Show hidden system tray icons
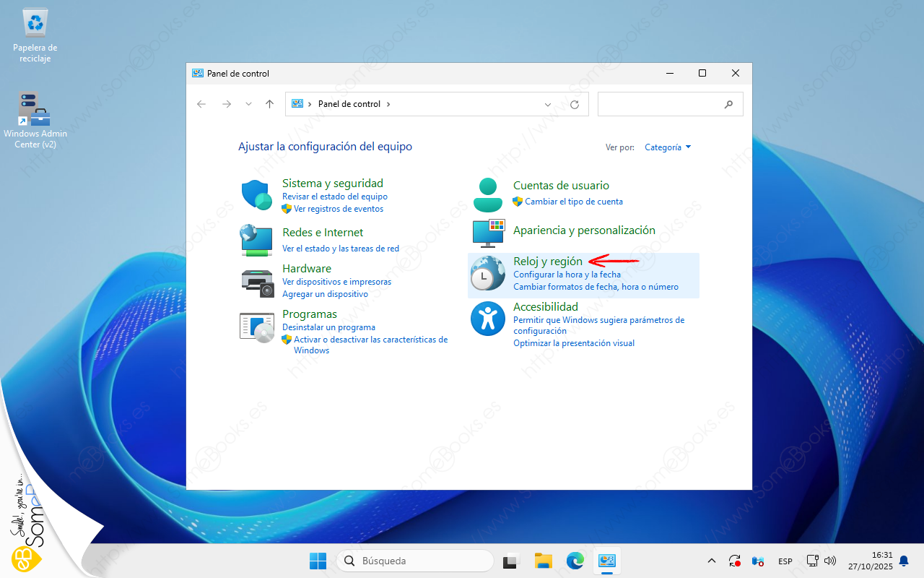The image size is (924, 578). click(x=711, y=561)
